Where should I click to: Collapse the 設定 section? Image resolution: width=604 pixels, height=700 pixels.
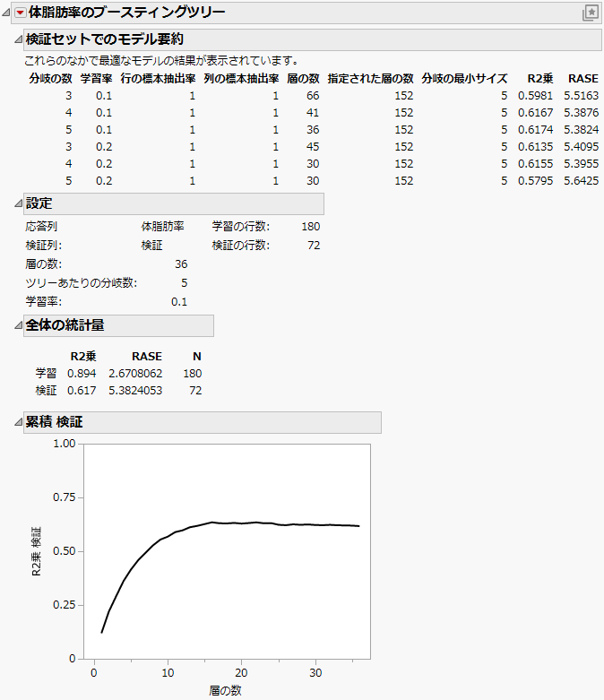click(18, 203)
